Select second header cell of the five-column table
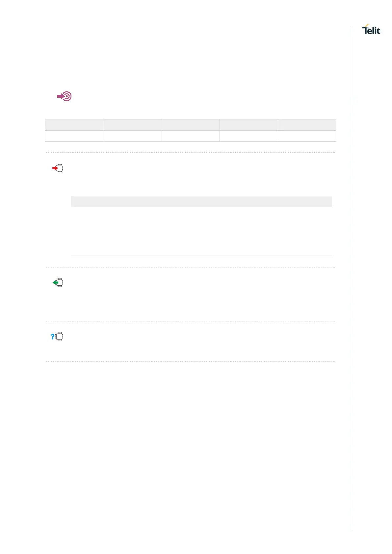 [x=133, y=125]
